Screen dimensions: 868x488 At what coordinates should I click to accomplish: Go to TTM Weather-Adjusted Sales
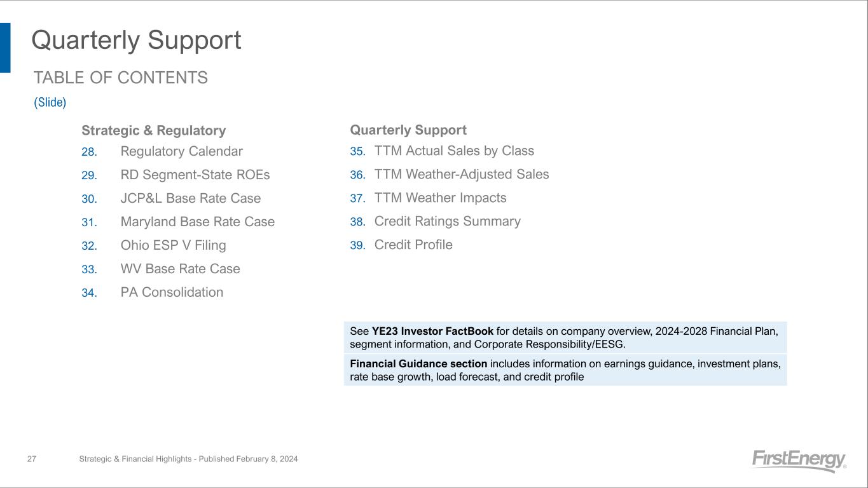click(462, 174)
